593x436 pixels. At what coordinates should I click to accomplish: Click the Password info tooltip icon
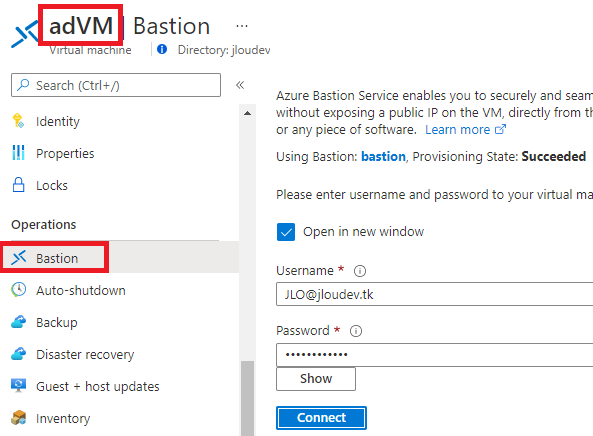[x=355, y=331]
